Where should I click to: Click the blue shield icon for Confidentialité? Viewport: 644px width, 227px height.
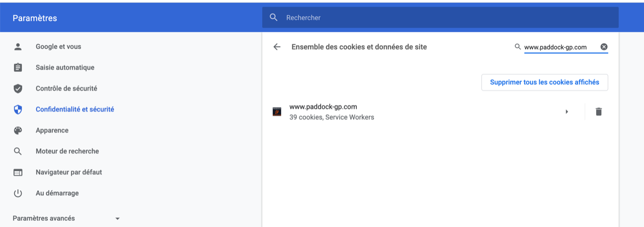(x=18, y=109)
